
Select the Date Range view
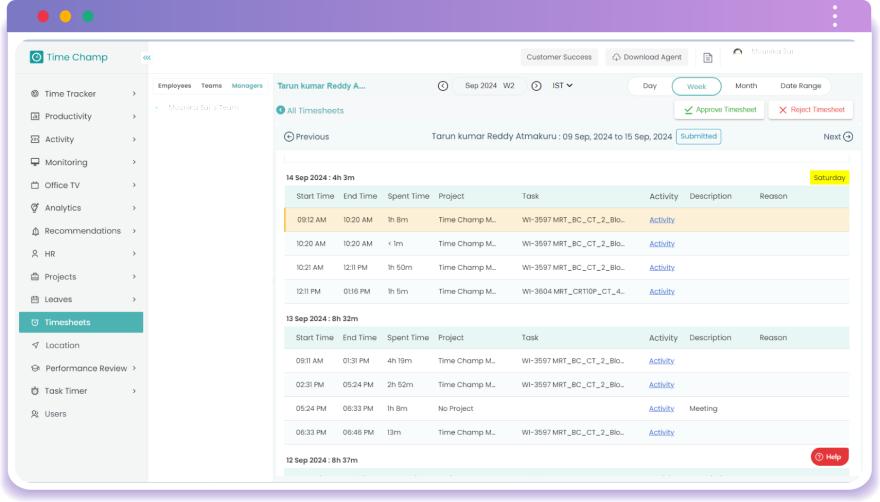pyautogui.click(x=800, y=86)
